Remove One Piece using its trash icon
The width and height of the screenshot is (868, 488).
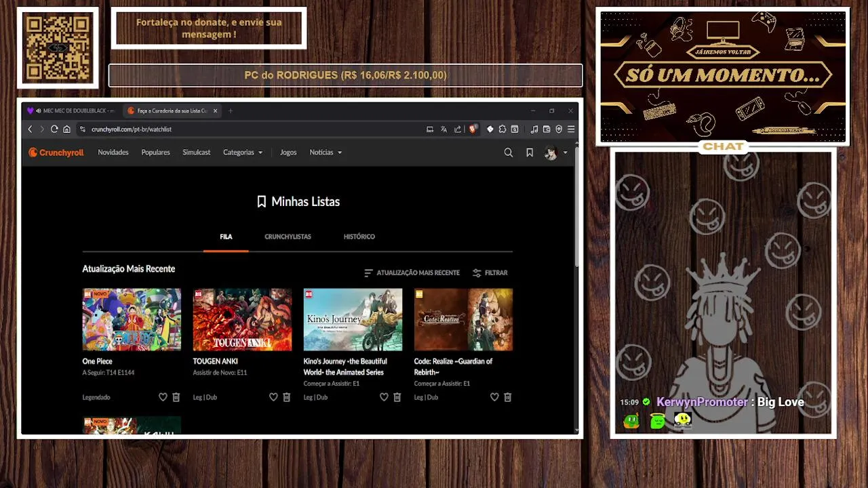[x=176, y=397]
